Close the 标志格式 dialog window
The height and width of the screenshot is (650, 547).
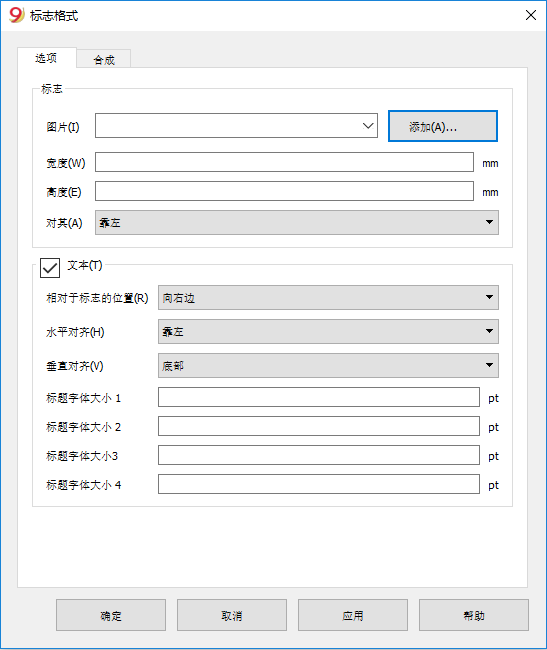click(531, 15)
